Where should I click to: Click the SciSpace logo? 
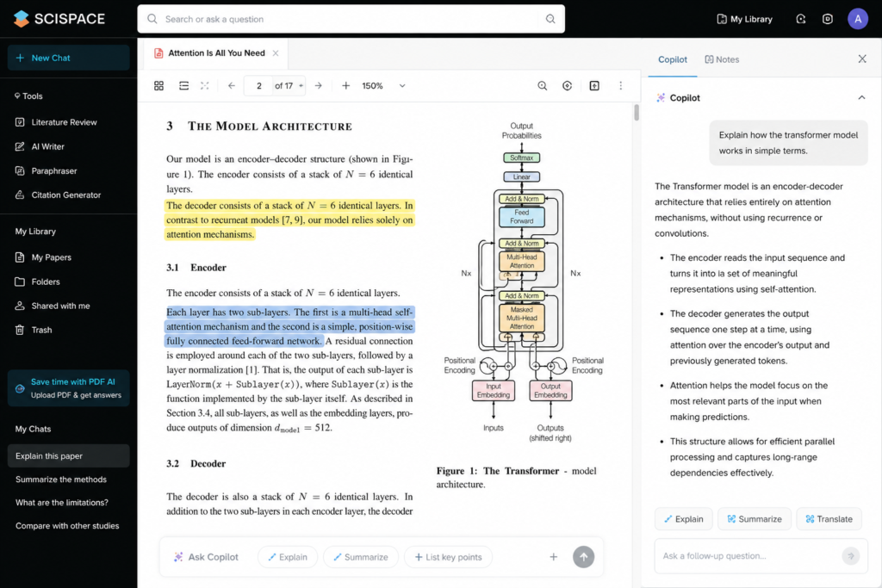pos(59,19)
